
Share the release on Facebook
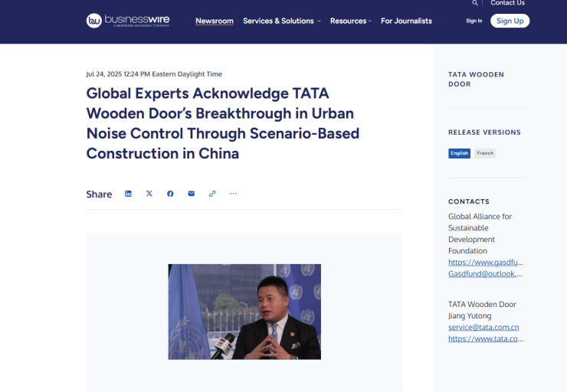pos(170,194)
